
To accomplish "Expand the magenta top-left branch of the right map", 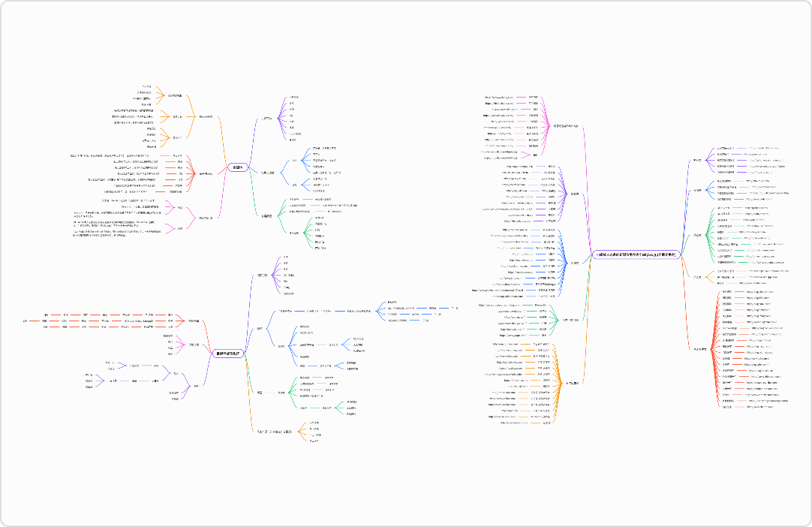I will (566, 126).
